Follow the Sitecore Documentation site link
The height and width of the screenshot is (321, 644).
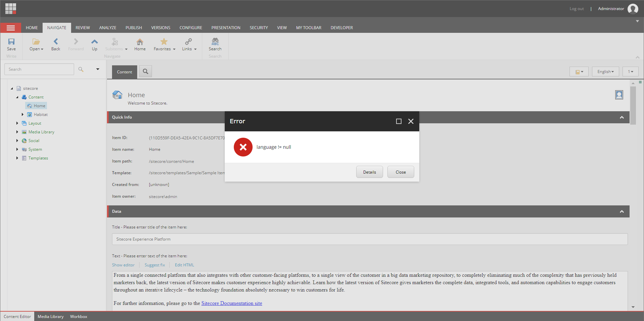click(x=232, y=303)
